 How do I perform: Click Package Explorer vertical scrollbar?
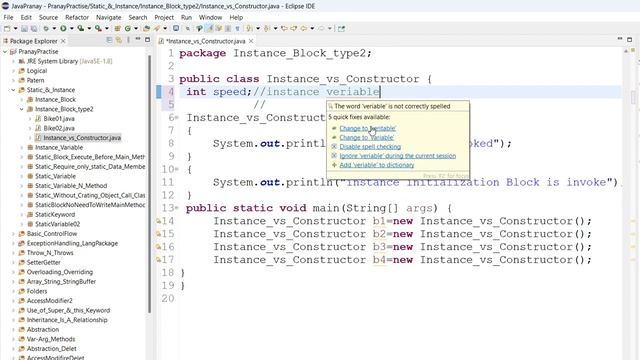click(x=149, y=184)
